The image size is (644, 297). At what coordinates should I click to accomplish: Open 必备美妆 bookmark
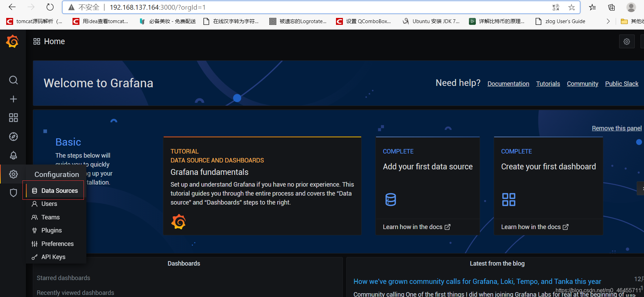click(x=167, y=21)
